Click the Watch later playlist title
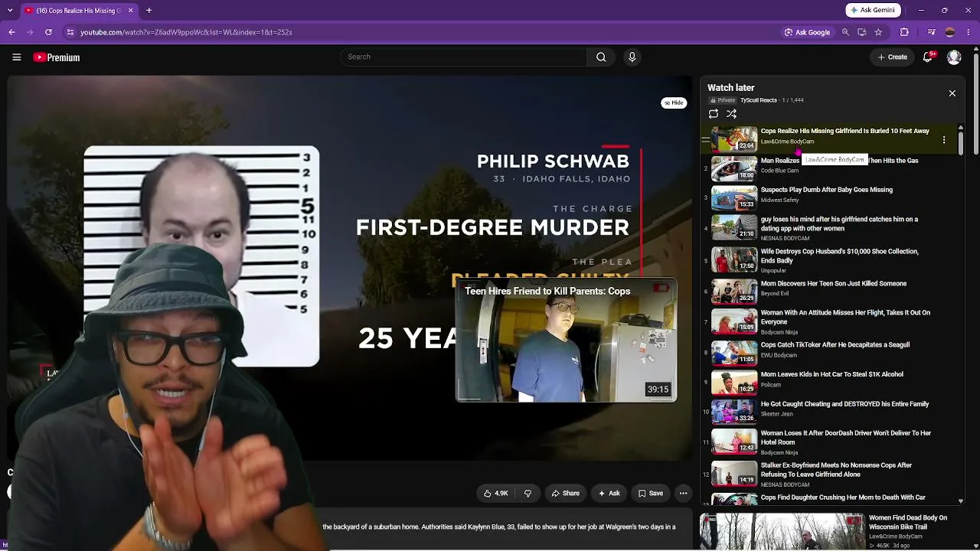 (731, 88)
